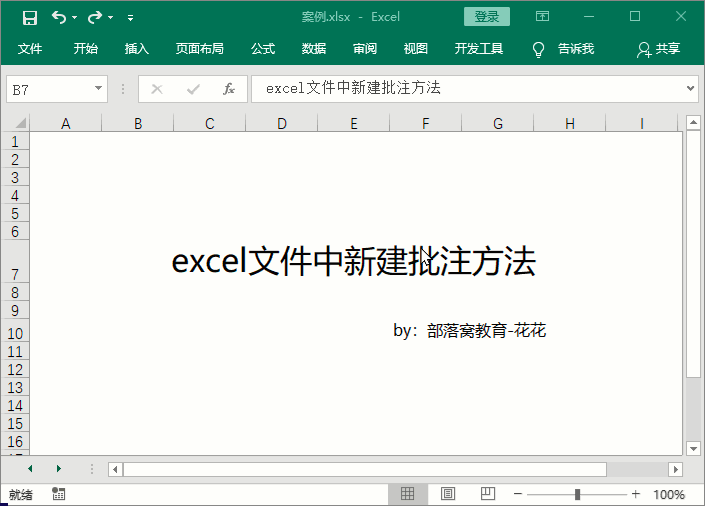Open zoom dialog via 100% label

(669, 495)
